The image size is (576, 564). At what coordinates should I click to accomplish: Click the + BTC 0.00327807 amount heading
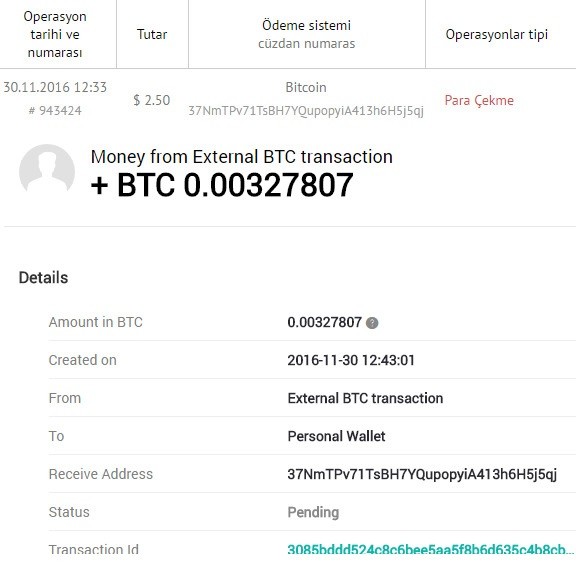click(x=222, y=185)
